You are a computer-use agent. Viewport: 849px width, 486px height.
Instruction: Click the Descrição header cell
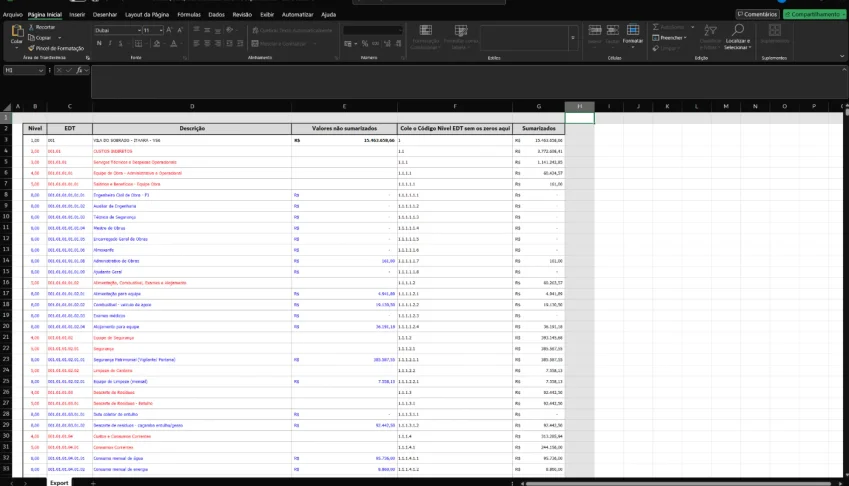[x=192, y=129]
